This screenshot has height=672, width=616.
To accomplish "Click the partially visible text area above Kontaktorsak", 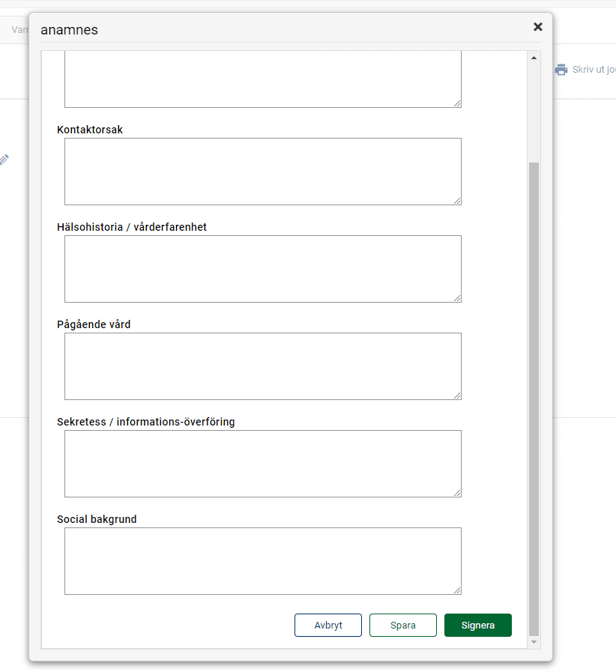I will (263, 79).
